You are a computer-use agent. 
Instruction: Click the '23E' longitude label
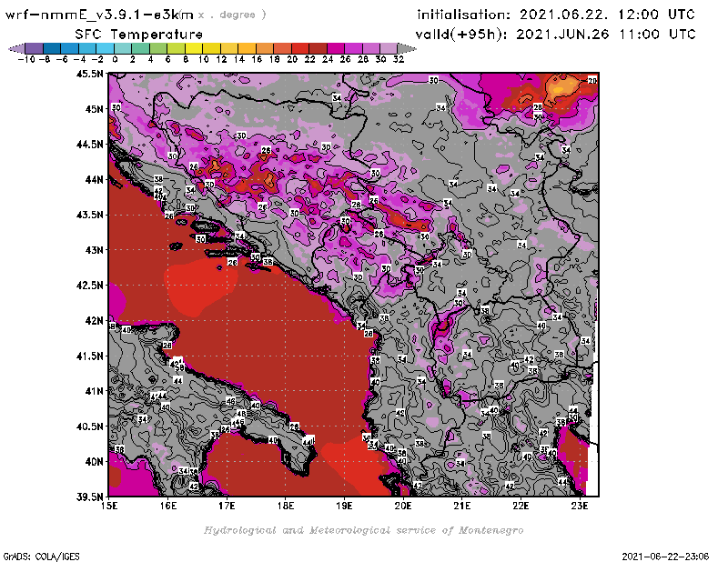(580, 506)
